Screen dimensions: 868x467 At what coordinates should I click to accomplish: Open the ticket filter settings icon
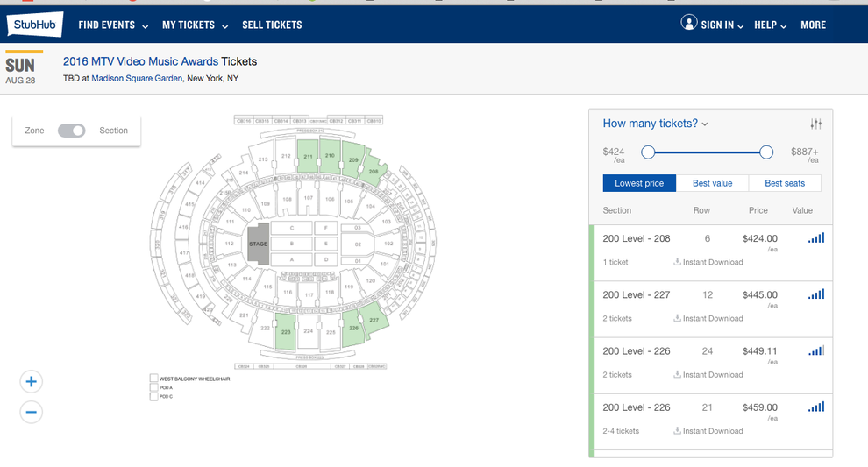[816, 124]
